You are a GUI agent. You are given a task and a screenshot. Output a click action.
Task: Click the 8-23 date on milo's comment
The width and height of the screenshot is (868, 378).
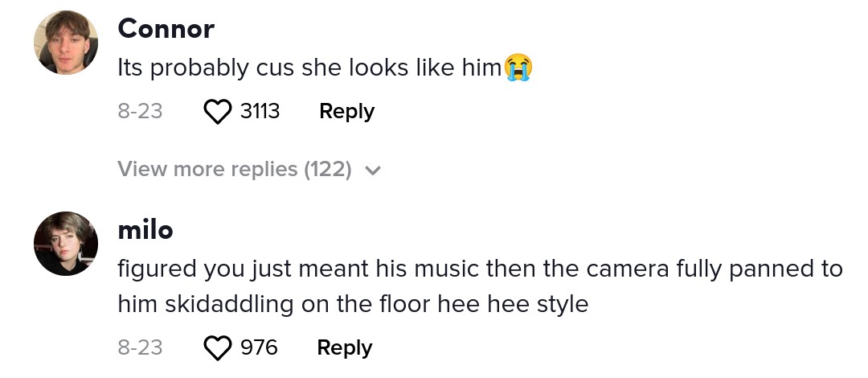click(x=140, y=348)
